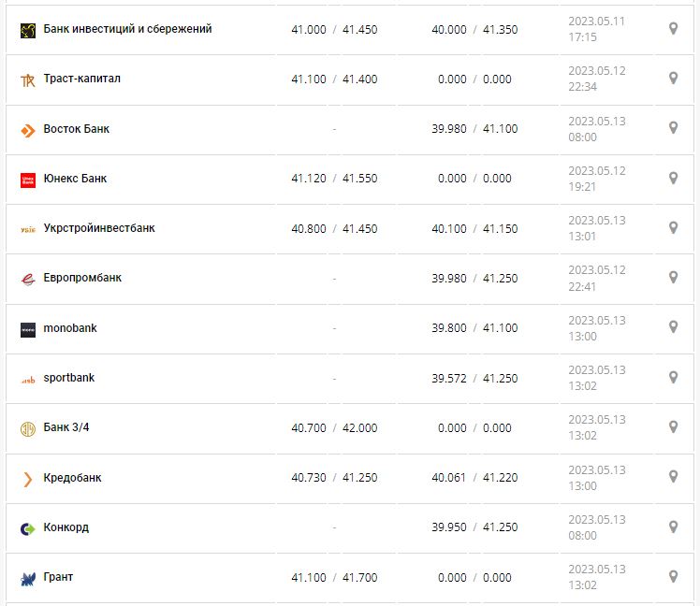Click the Грант bank logo icon
The image size is (700, 606).
(x=27, y=578)
